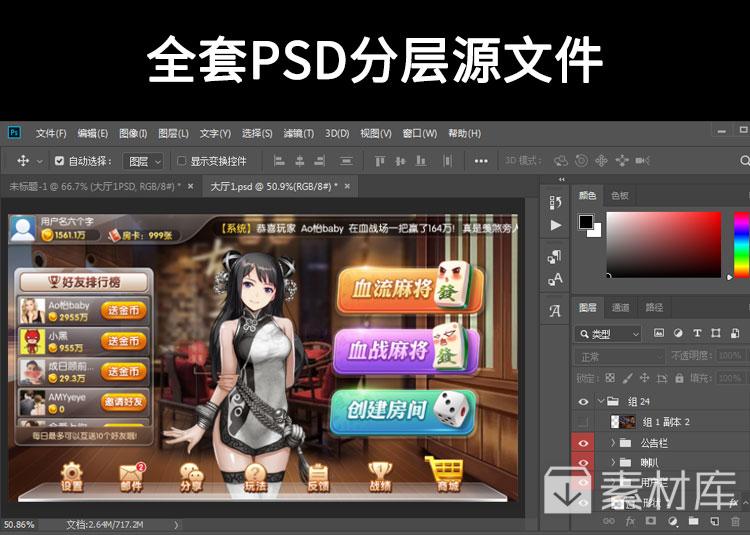
Task: Open the 图层 auto-select target dropdown
Action: pos(143,162)
